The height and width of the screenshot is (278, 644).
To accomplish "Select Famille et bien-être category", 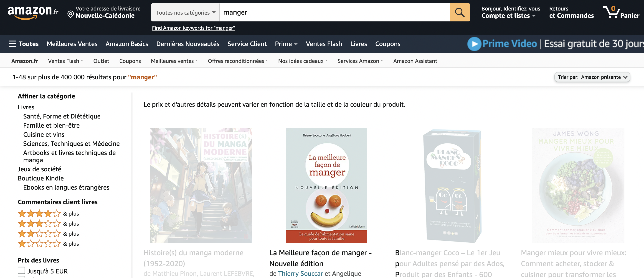I will pos(51,125).
